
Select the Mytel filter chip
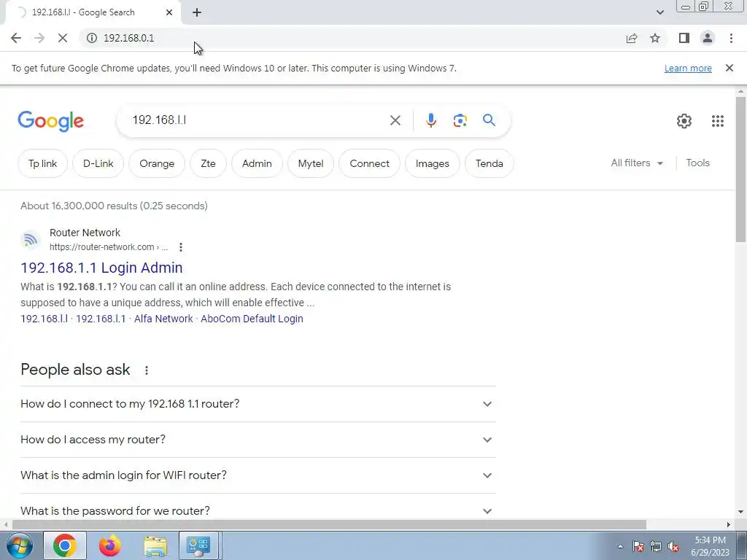(311, 163)
